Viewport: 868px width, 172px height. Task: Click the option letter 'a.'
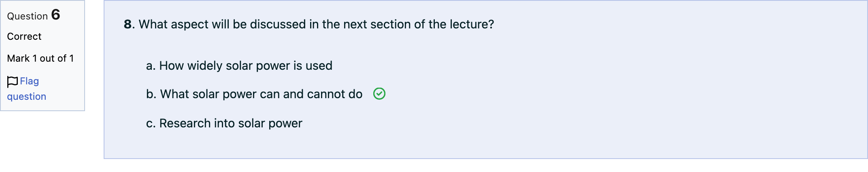click(151, 66)
